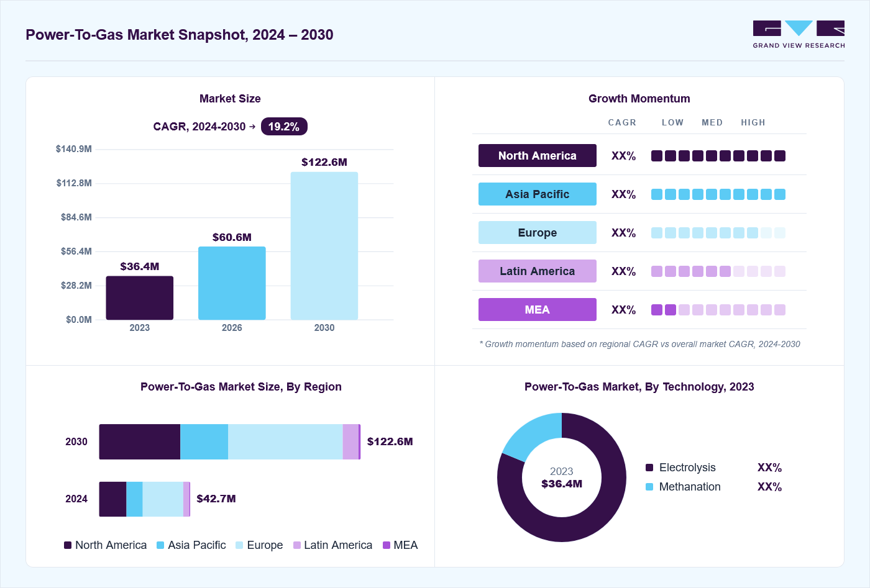Select the Europe label in Growth Momentum

tap(538, 233)
